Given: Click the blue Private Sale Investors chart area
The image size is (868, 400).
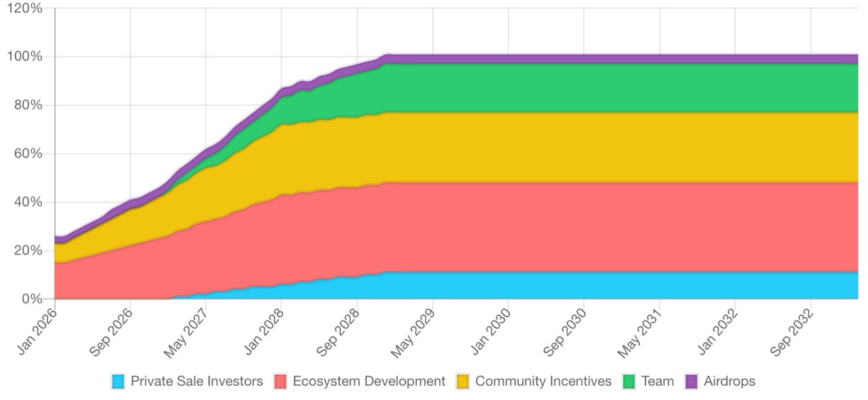Looking at the screenshot, I should tap(610, 285).
